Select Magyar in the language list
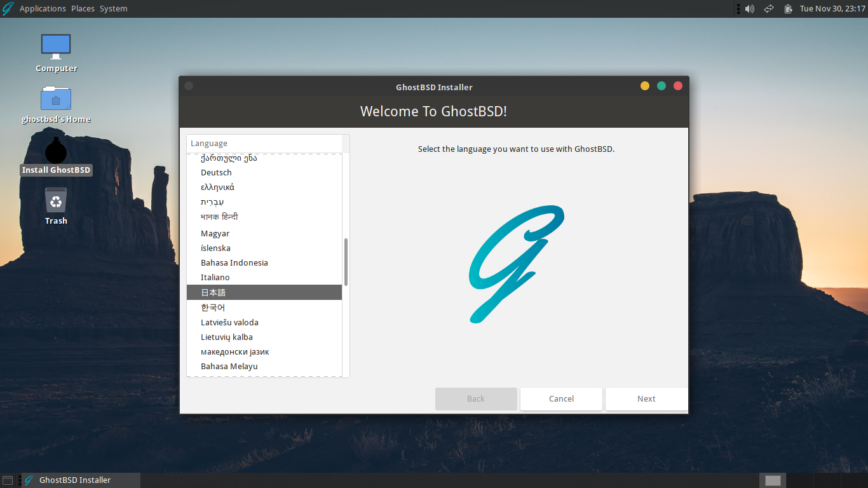Image resolution: width=868 pixels, height=488 pixels. point(264,234)
